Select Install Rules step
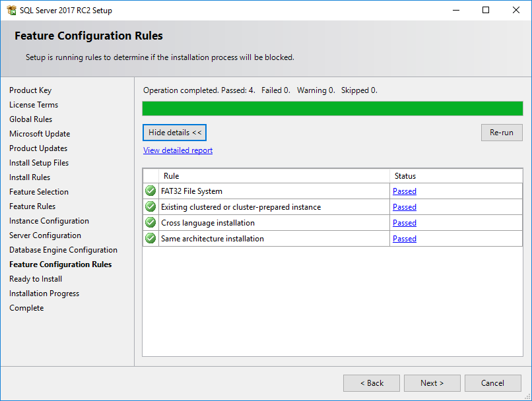This screenshot has width=532, height=401. [x=30, y=177]
